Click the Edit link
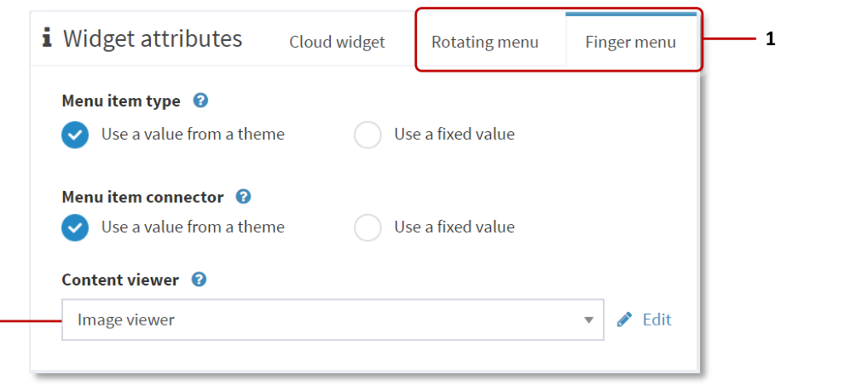Viewport: 868px width, 392px height. 657,320
